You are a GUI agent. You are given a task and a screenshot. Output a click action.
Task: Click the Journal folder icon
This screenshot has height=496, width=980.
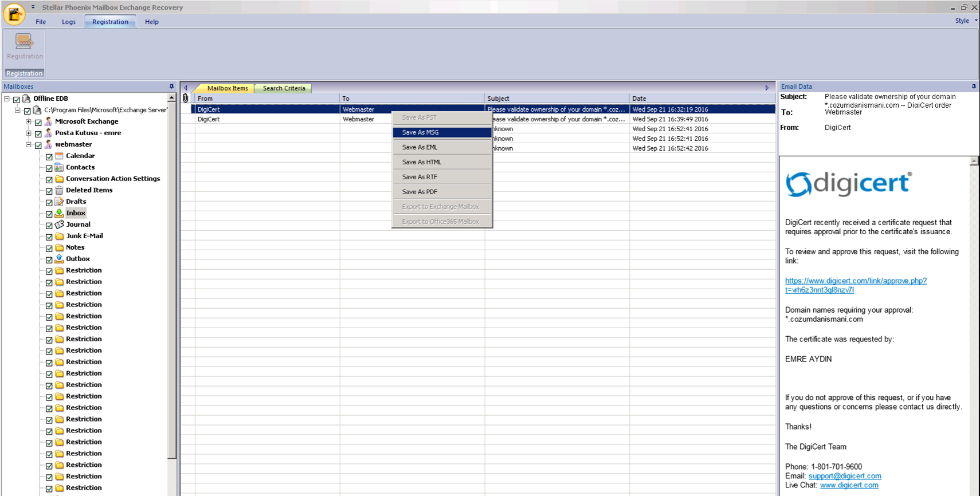click(59, 225)
